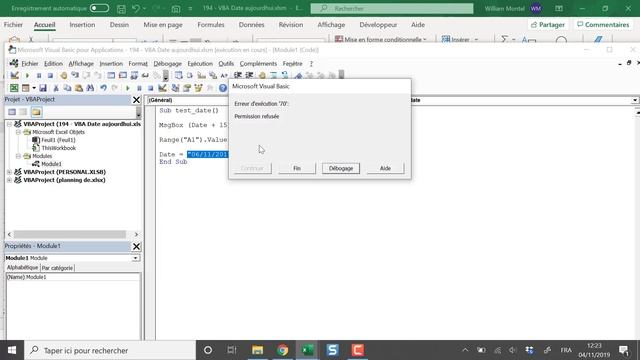Expand VBAProject (planning de.xlsx) node

9,180
